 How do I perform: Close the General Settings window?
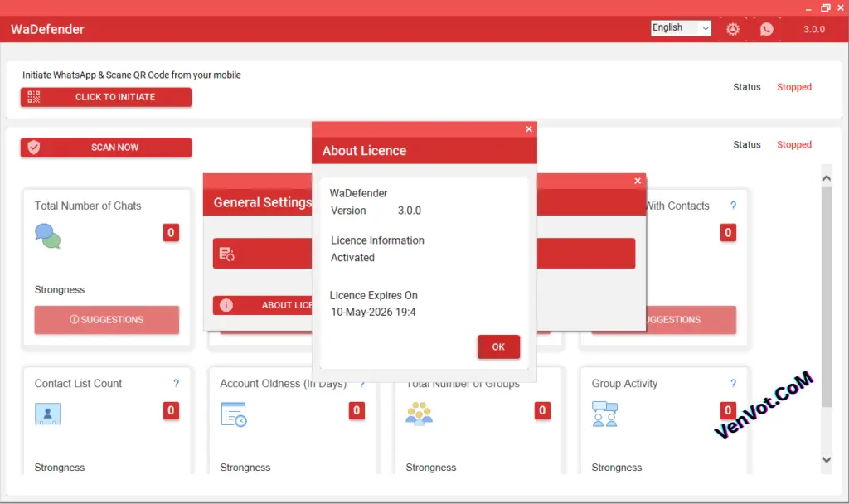pyautogui.click(x=638, y=181)
